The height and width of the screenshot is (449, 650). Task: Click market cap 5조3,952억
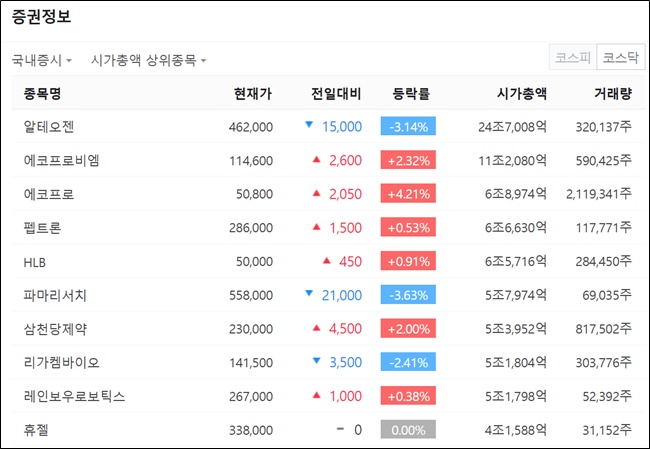(516, 329)
